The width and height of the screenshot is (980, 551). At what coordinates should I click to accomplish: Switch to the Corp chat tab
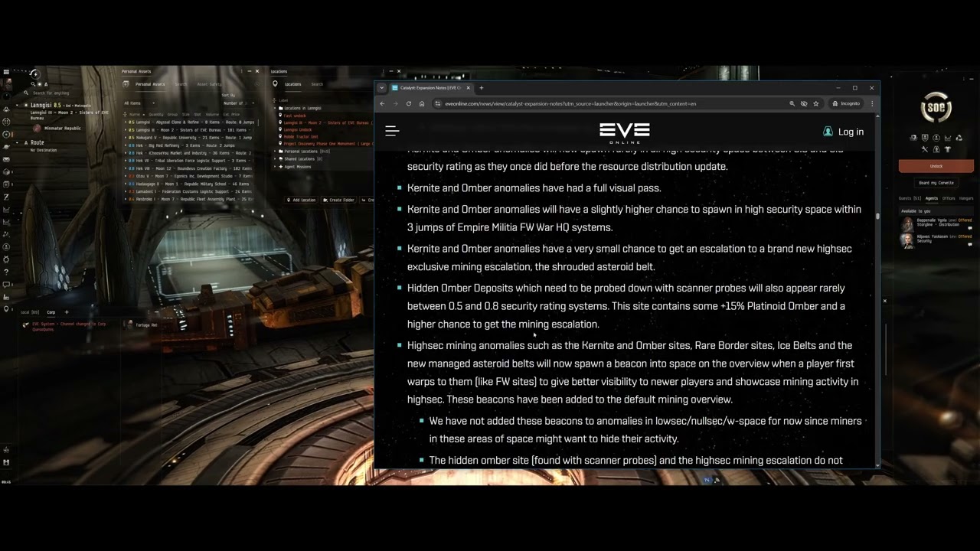tap(51, 312)
